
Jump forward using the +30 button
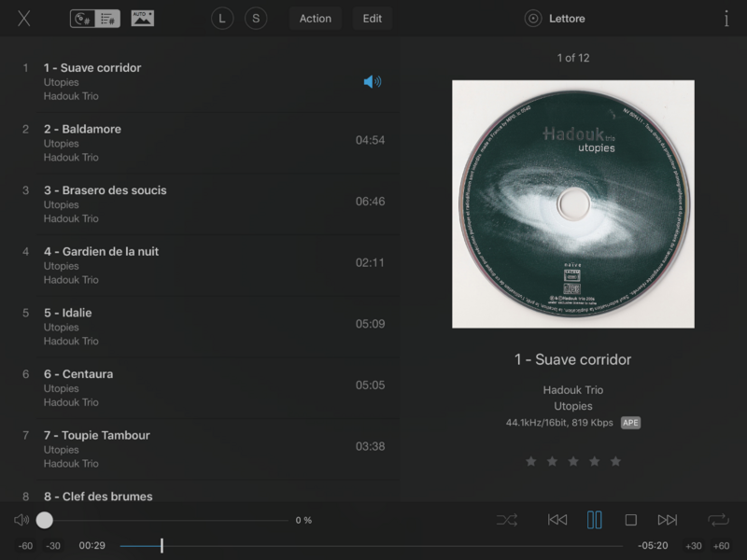693,546
